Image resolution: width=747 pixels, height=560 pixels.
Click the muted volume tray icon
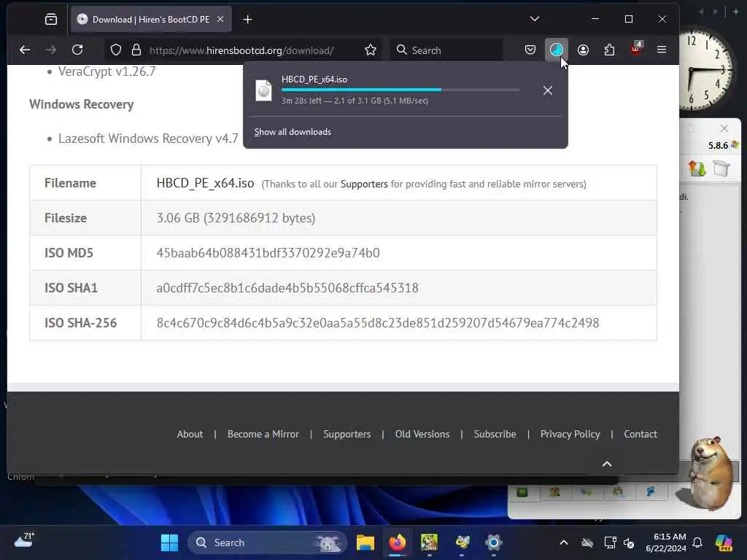pos(629,542)
